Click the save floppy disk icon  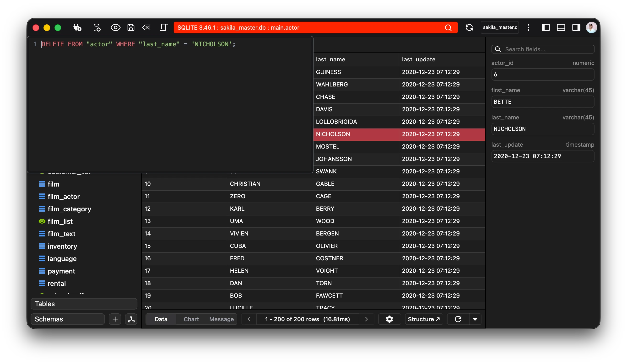[131, 27]
